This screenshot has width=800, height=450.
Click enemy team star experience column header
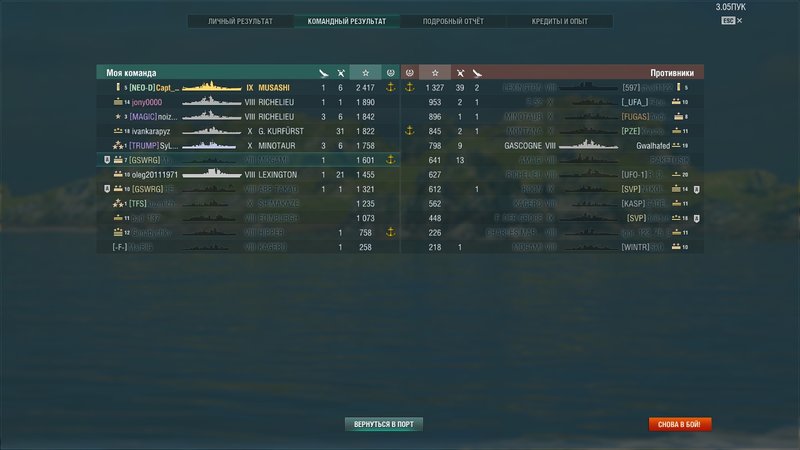(435, 73)
